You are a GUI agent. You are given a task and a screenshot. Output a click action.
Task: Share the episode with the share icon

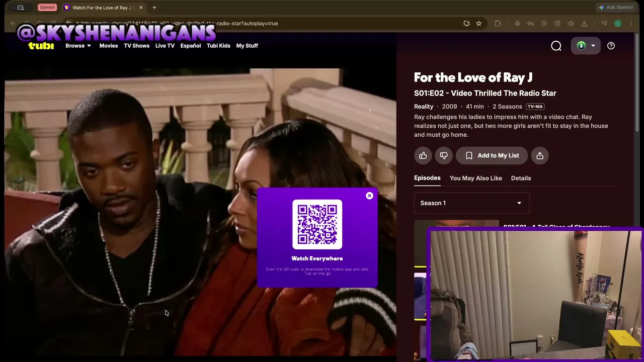click(x=540, y=155)
